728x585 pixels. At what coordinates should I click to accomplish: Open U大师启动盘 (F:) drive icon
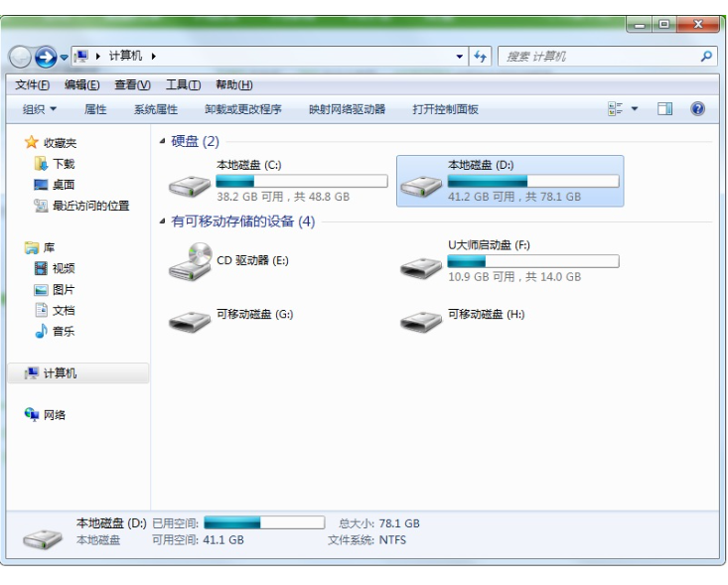click(421, 265)
